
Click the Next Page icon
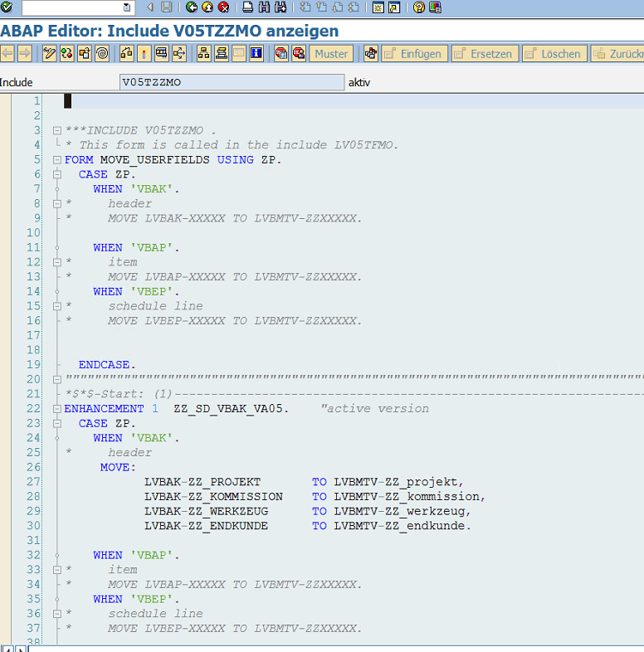coord(338,7)
